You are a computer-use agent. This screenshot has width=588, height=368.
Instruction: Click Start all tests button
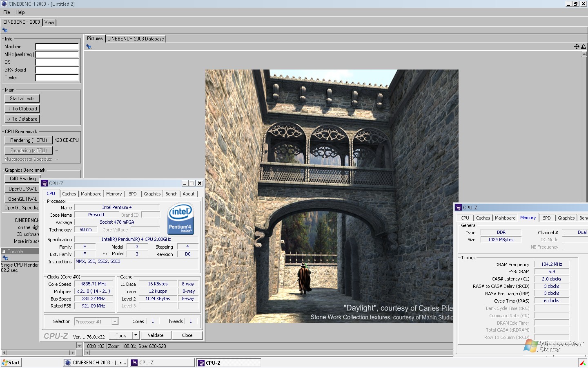(x=22, y=99)
